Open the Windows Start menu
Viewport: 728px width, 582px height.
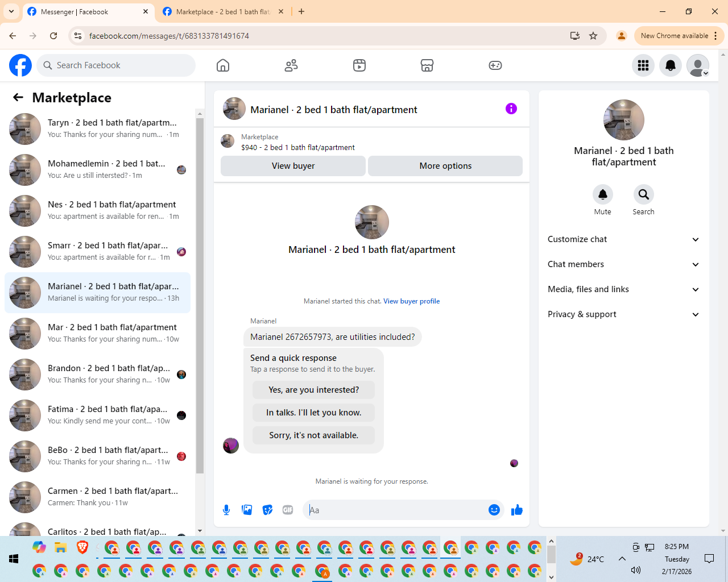14,559
